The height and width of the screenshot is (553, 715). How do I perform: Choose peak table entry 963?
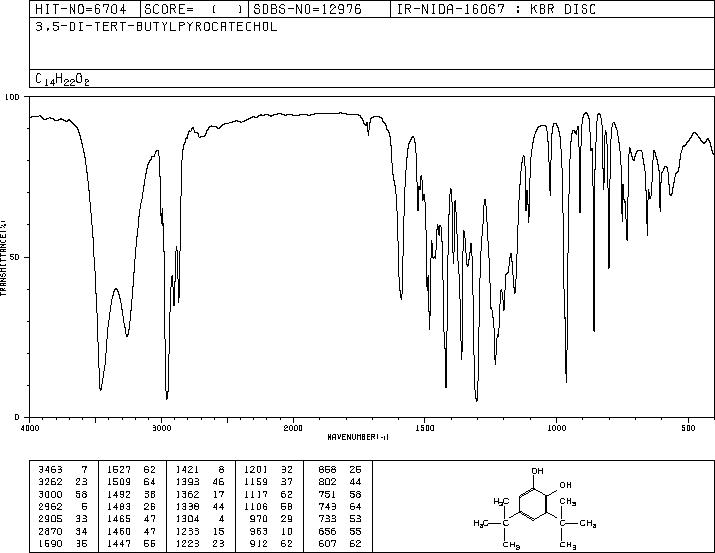tap(271, 532)
